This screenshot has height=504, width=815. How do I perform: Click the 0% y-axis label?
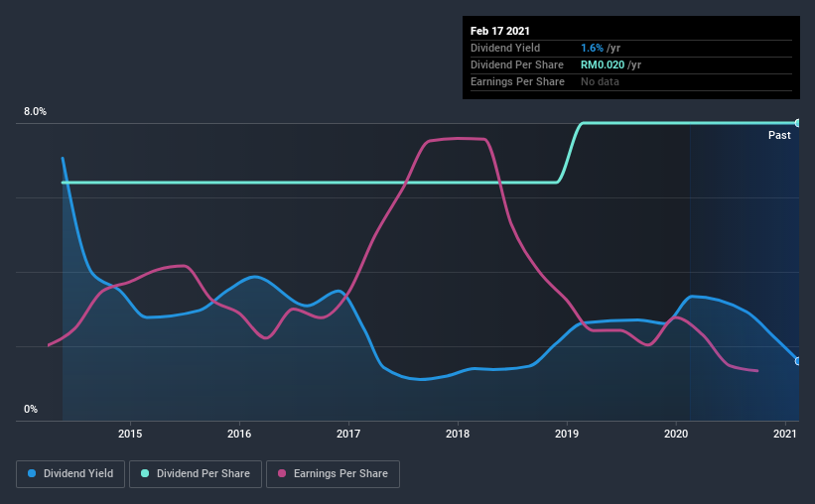click(x=31, y=409)
